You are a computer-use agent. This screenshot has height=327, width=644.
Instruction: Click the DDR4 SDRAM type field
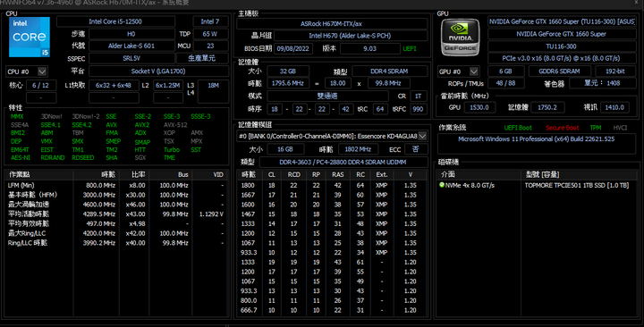389,71
